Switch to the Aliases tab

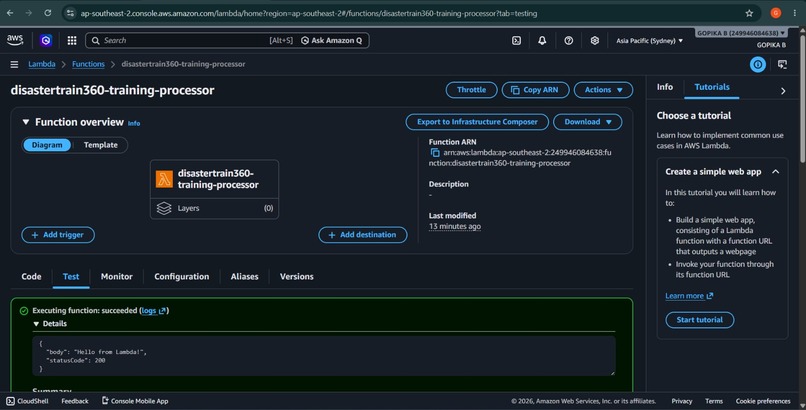coord(244,276)
